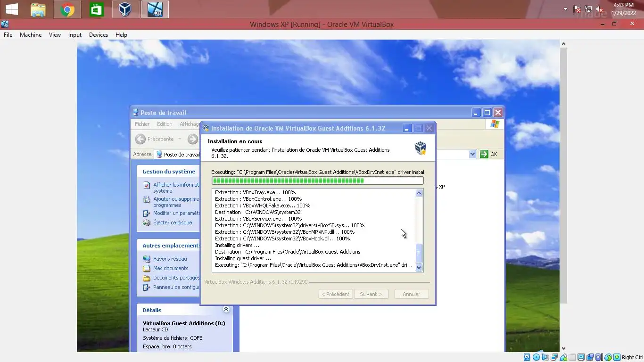Click the shared folders status icon
Image resolution: width=644 pixels, height=362 pixels.
(x=572, y=357)
